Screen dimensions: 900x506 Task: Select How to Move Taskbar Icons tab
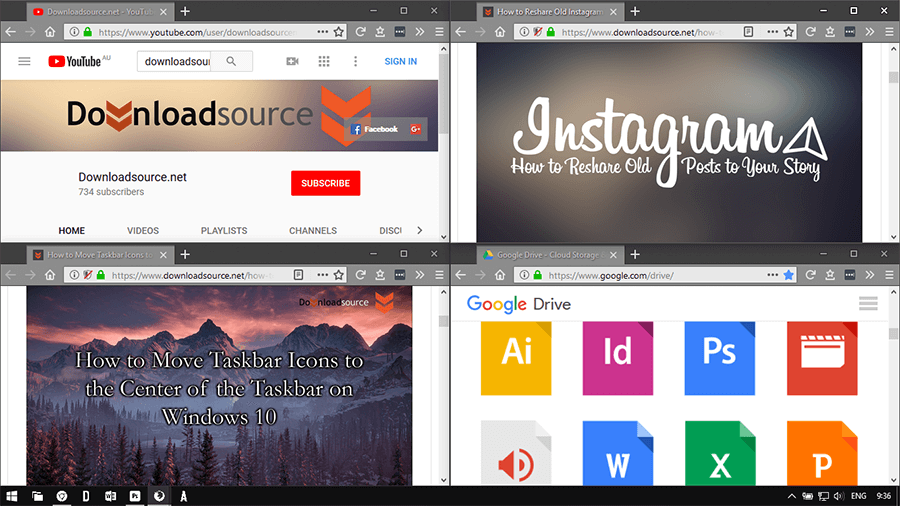[99, 255]
